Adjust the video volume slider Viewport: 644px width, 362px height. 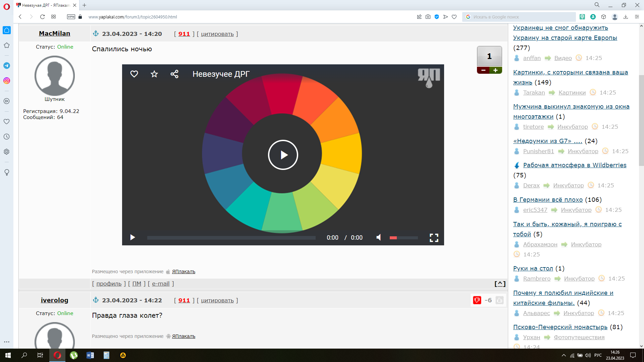[x=404, y=238]
